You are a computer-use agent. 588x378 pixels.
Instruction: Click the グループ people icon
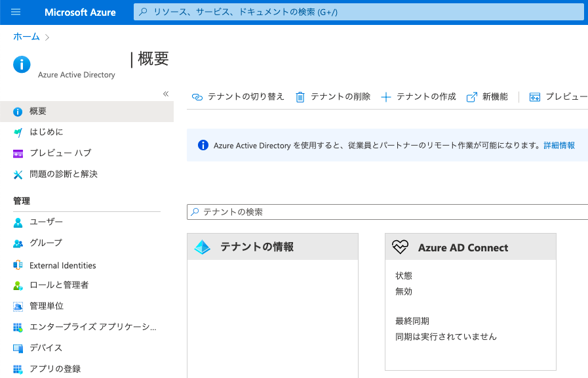coord(18,243)
